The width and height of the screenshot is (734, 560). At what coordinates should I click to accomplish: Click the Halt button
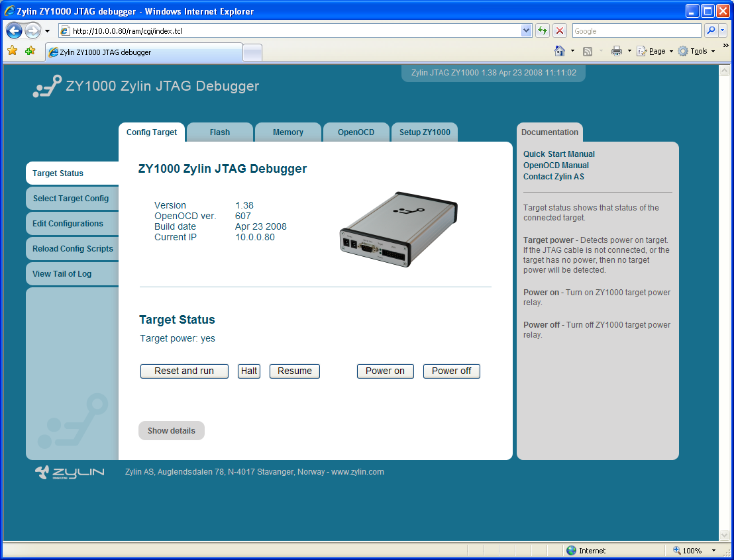click(249, 371)
